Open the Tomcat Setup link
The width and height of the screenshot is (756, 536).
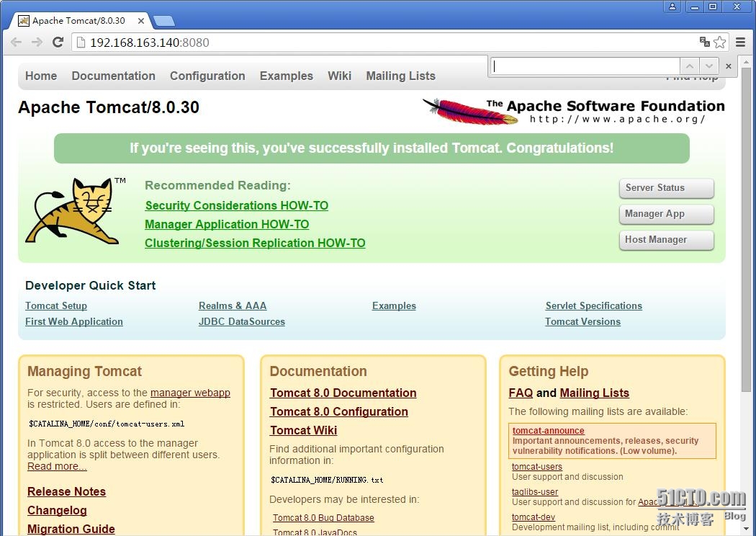[x=56, y=305]
